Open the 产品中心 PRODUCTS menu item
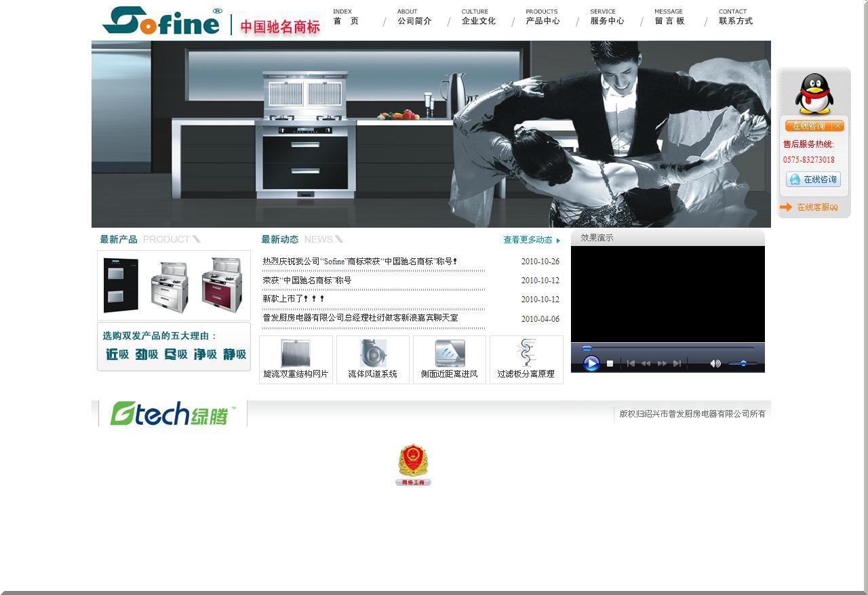868x595 pixels. (542, 17)
